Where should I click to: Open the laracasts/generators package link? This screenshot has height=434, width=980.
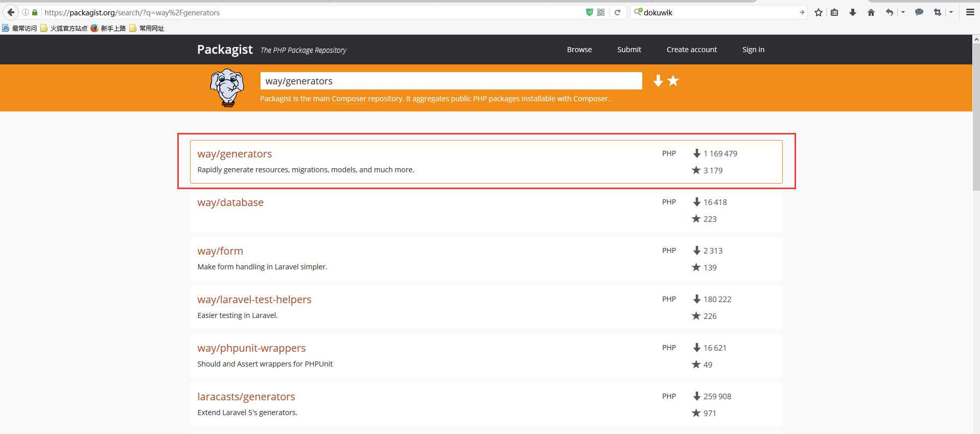[246, 397]
